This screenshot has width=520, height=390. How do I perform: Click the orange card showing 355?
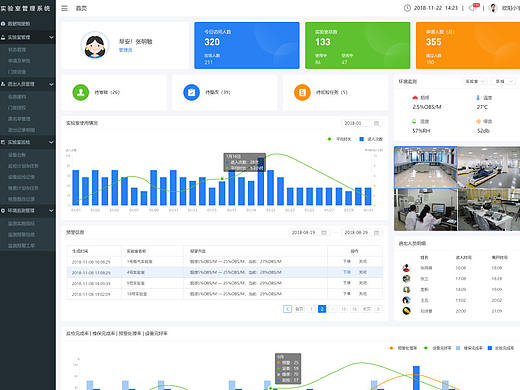pyautogui.click(x=468, y=45)
